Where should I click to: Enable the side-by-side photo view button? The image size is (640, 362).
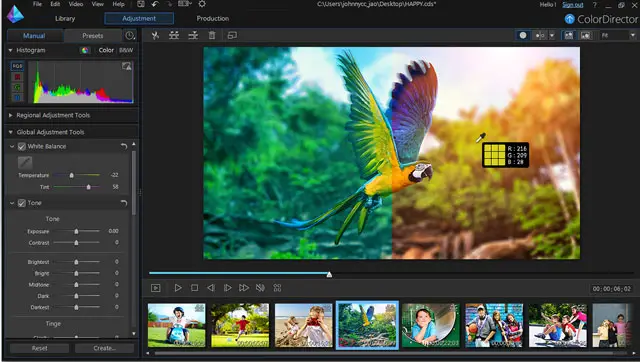569,36
